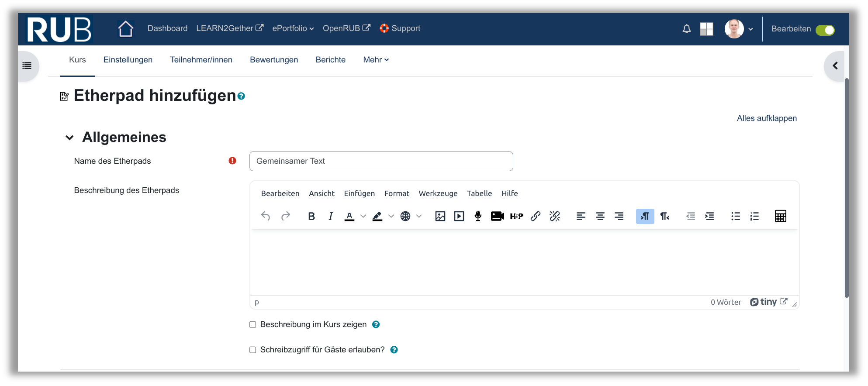Click the video camera recording icon
The height and width of the screenshot is (386, 868).
(x=497, y=216)
